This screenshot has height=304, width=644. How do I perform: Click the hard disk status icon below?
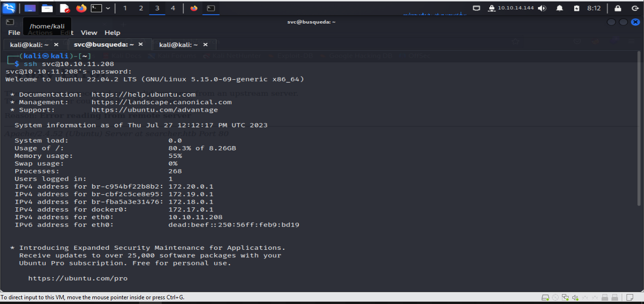(545, 297)
